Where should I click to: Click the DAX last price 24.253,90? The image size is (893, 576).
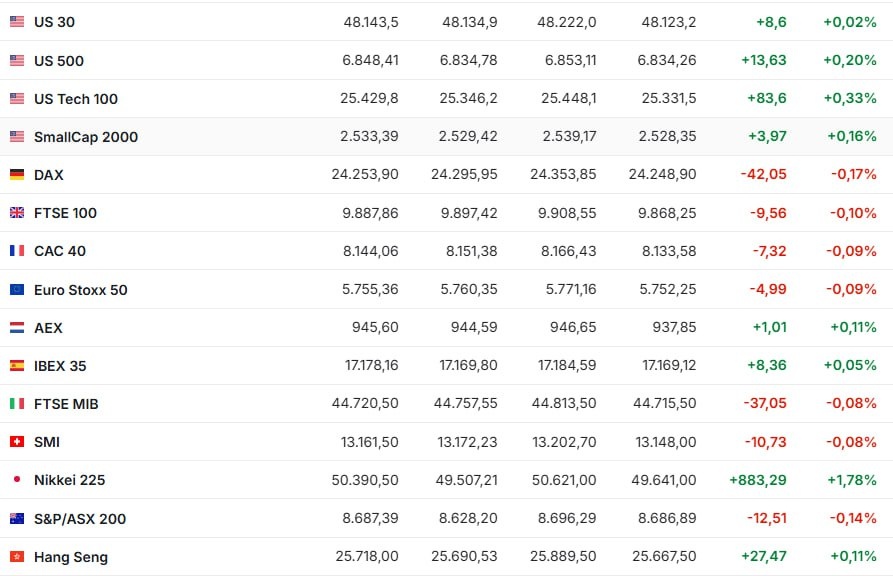[x=365, y=174]
